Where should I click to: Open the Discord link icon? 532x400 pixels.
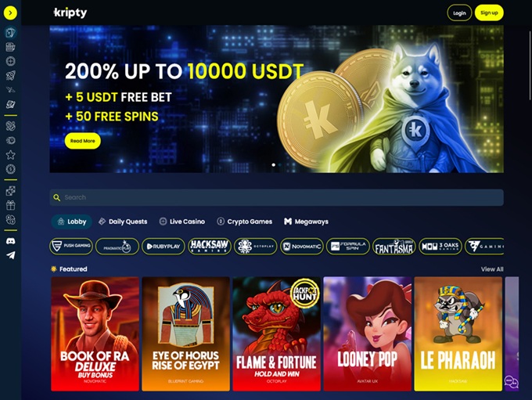[10, 241]
